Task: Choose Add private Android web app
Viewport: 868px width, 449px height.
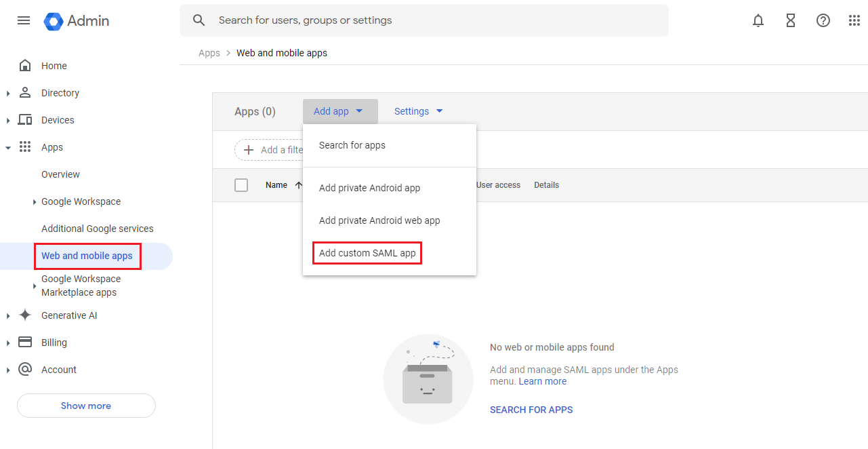Action: (x=390, y=220)
